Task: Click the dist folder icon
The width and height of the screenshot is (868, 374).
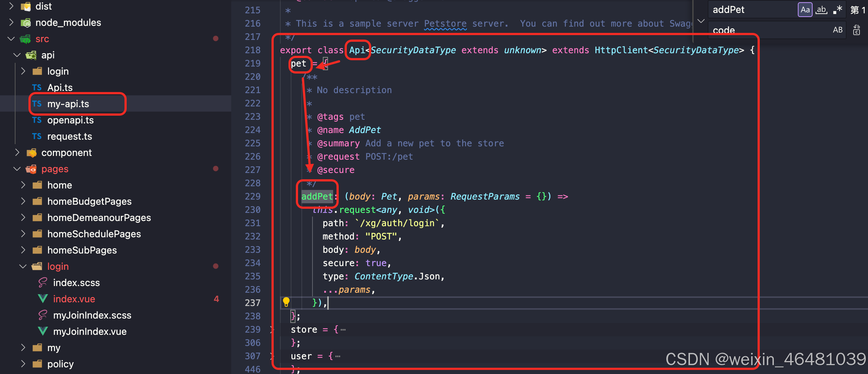Action: (x=25, y=6)
